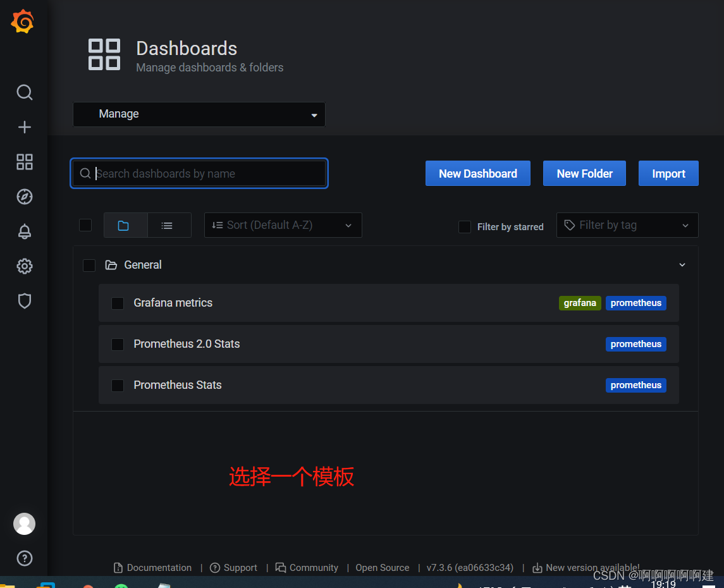This screenshot has width=724, height=588.
Task: Open the user profile avatar
Action: (24, 524)
